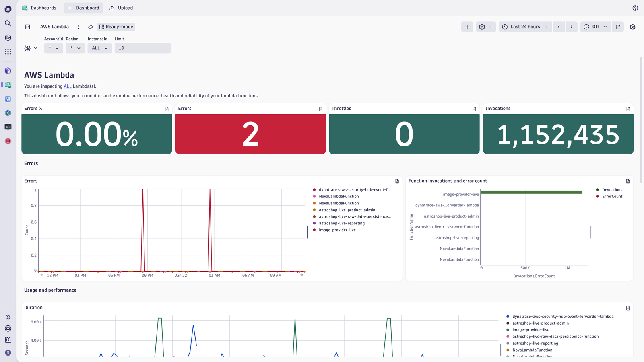Click the Invocations value 1,152,435
644x362 pixels.
coord(558,135)
